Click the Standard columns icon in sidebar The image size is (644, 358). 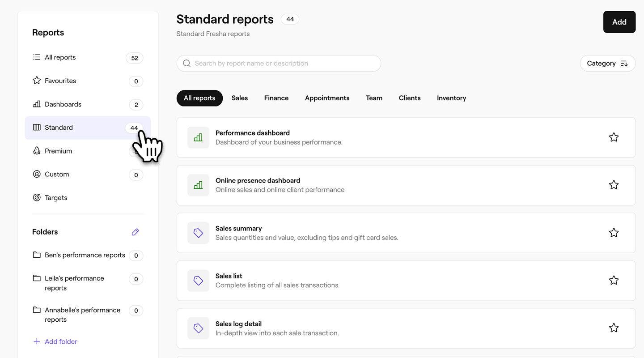37,128
